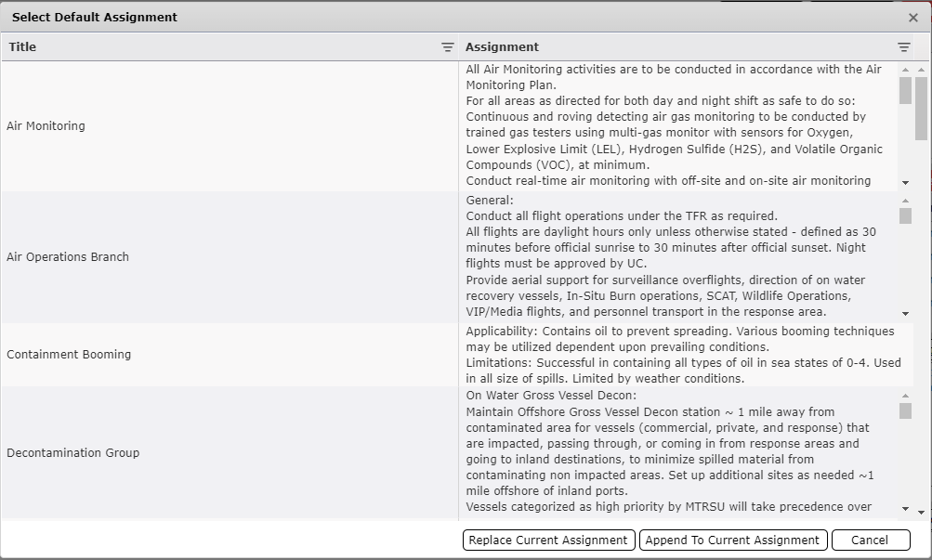Image resolution: width=932 pixels, height=560 pixels.
Task: Click the up arrow on Air Operations Branch scrollbar
Action: 903,199
